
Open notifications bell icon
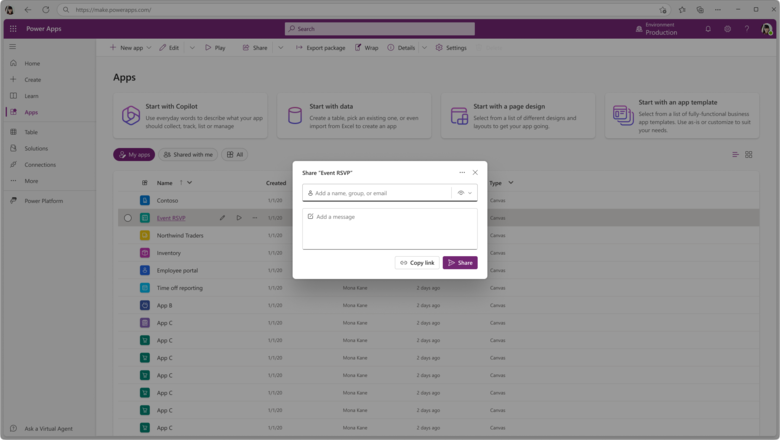coord(708,29)
